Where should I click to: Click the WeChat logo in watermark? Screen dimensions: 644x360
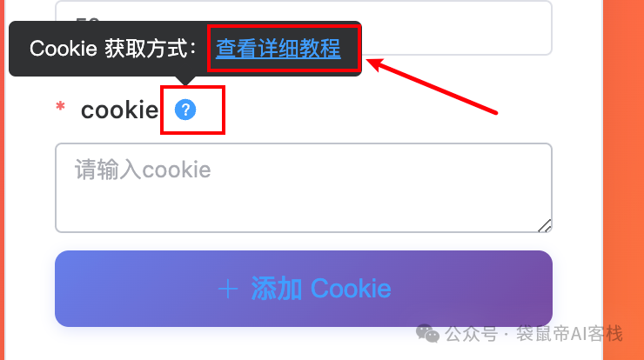[x=427, y=333]
